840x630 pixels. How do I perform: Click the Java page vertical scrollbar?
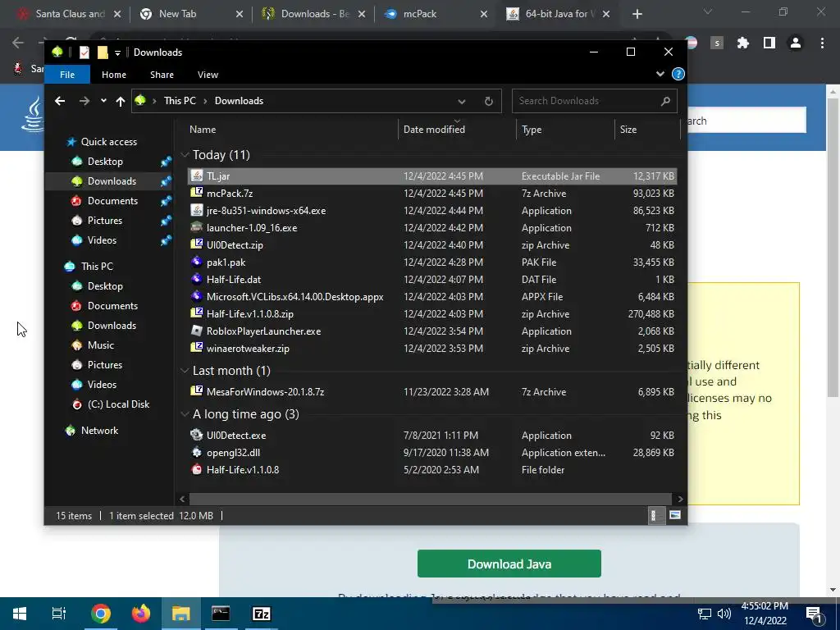coord(833,246)
